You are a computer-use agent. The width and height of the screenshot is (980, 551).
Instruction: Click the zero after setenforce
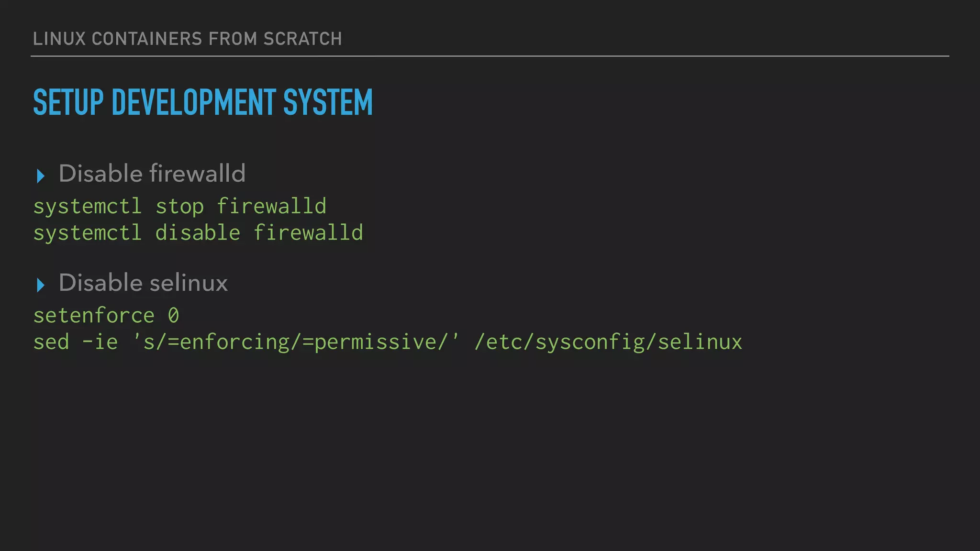(x=173, y=316)
